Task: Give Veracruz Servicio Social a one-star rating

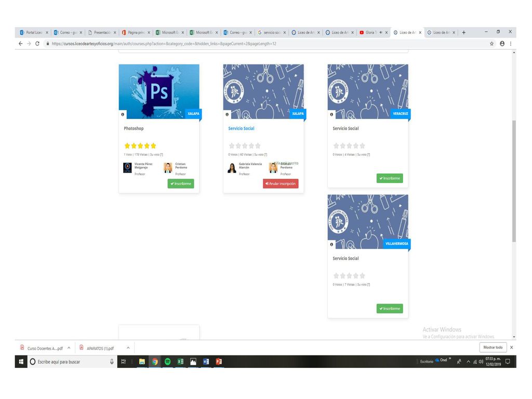Action: click(336, 146)
